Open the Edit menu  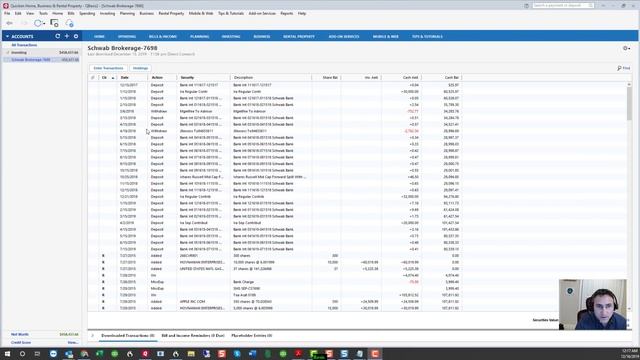pos(18,13)
